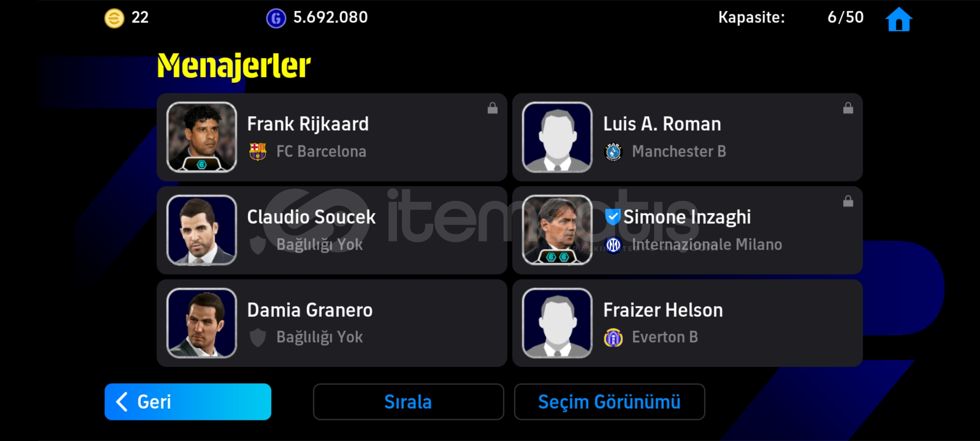980x441 pixels.
Task: Click the lock icon on Luis A. Roman's card
Action: [x=848, y=108]
